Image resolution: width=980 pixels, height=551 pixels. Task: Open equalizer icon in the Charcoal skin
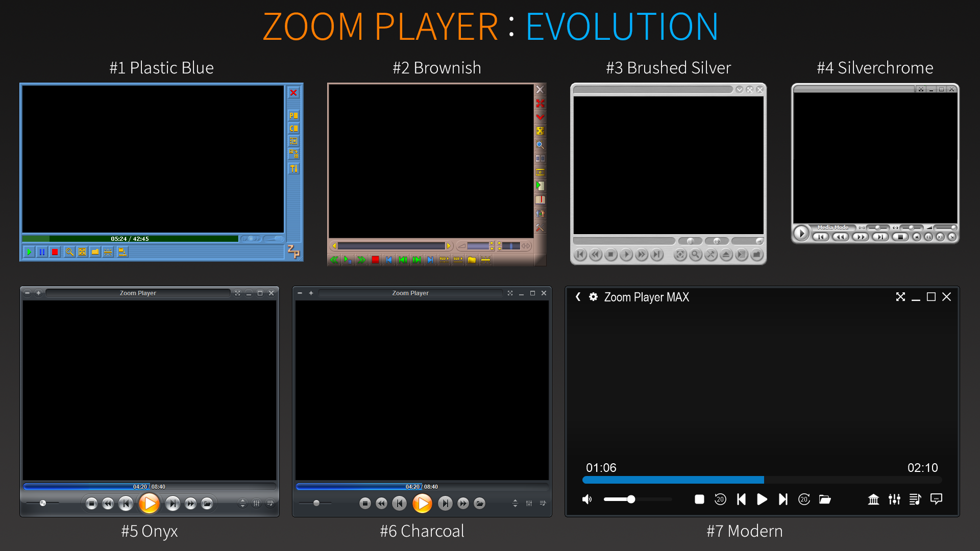coord(529,504)
